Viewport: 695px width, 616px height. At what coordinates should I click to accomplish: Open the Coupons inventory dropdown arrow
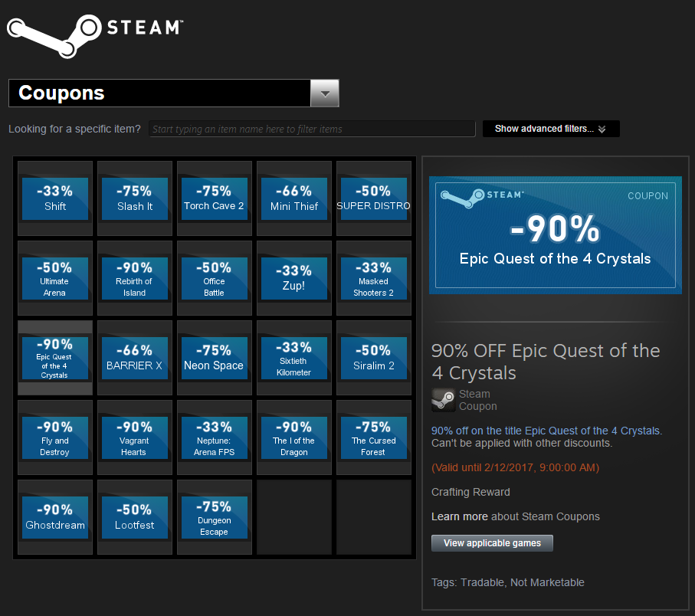(324, 93)
